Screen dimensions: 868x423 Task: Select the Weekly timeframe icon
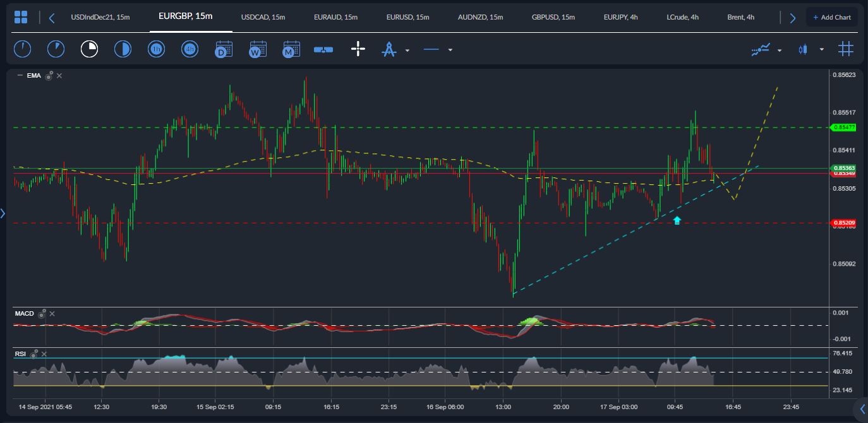click(x=257, y=49)
